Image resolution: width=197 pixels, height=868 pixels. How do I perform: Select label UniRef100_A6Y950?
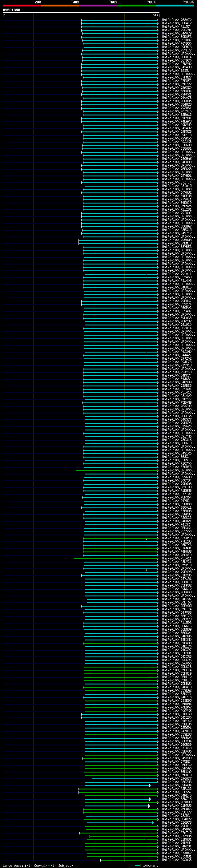177,43
